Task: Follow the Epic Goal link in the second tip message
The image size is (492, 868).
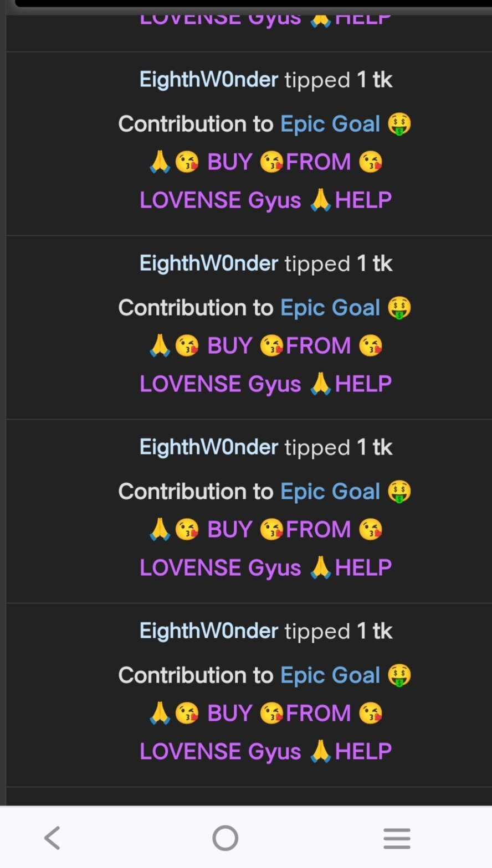Action: coord(330,308)
